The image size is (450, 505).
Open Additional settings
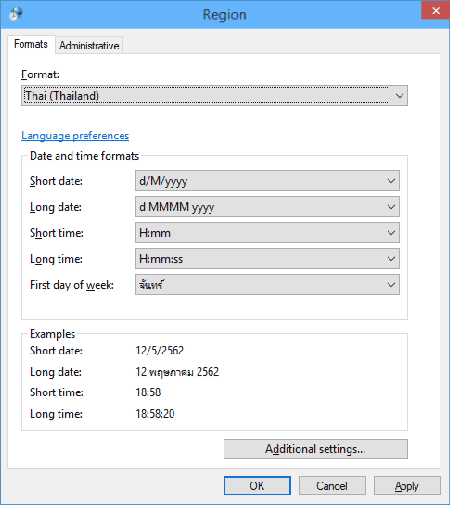coord(316,449)
